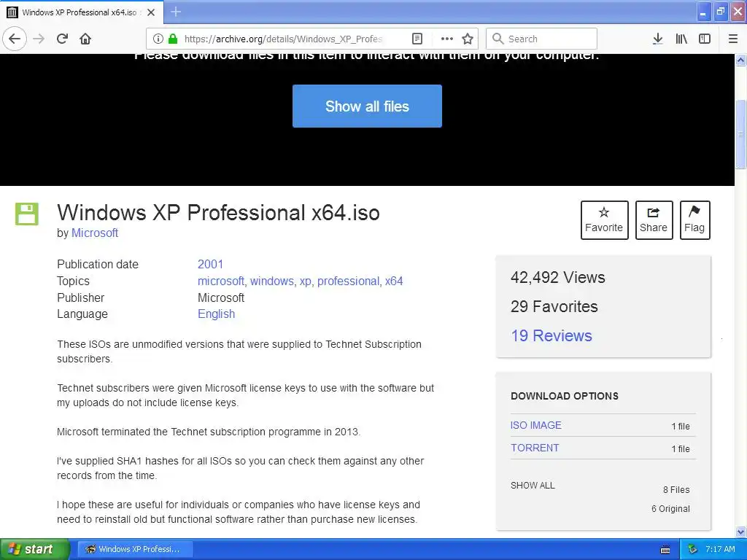Close the Windows XP Professional x64.iso tab
This screenshot has width=747, height=560.
[151, 12]
